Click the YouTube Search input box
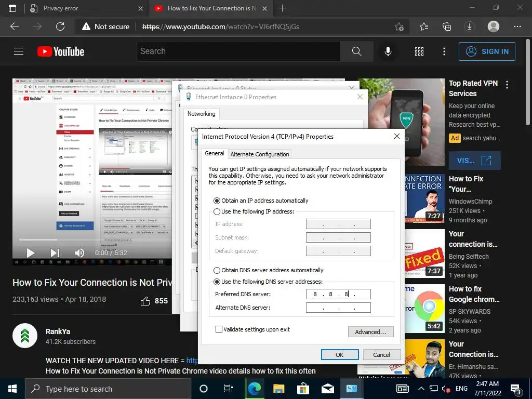 [238, 51]
